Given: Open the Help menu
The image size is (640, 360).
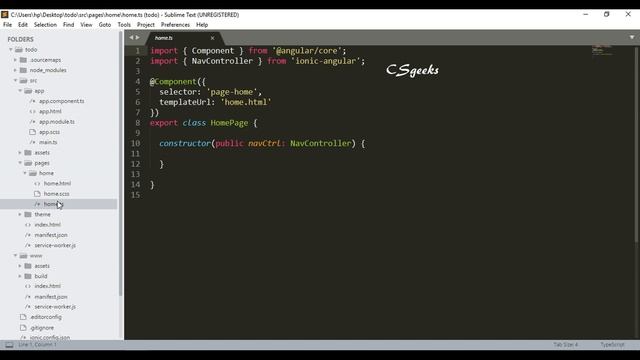Looking at the screenshot, I should click(202, 24).
